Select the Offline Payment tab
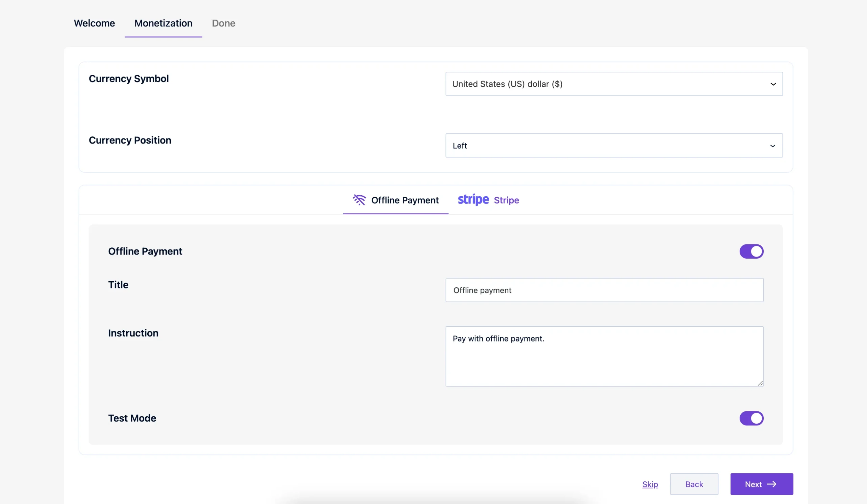867x504 pixels. [x=396, y=200]
